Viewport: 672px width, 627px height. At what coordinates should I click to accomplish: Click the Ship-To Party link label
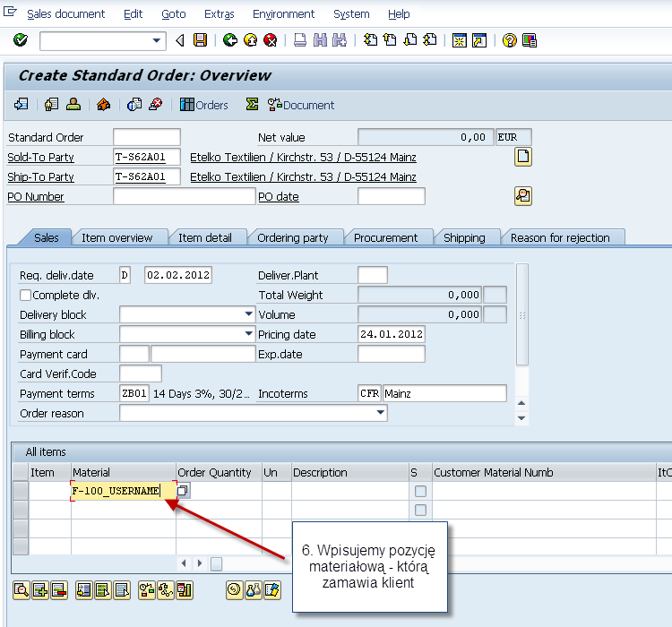40,177
